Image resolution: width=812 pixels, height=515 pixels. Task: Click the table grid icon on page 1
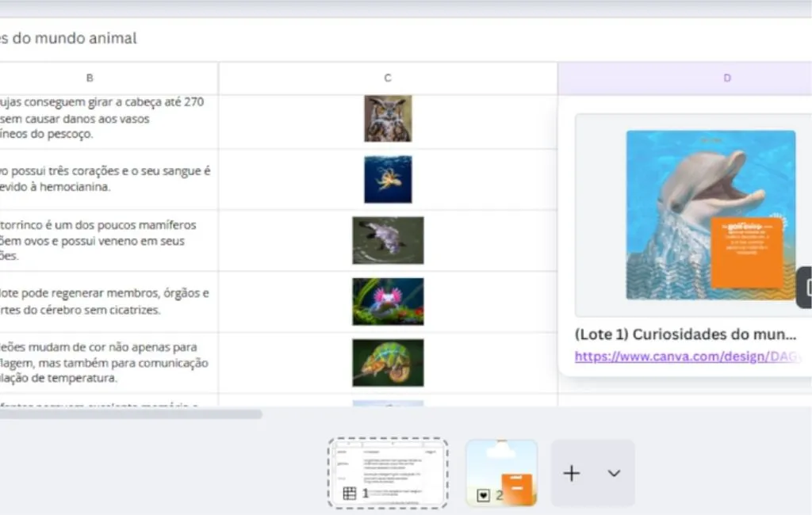[350, 494]
